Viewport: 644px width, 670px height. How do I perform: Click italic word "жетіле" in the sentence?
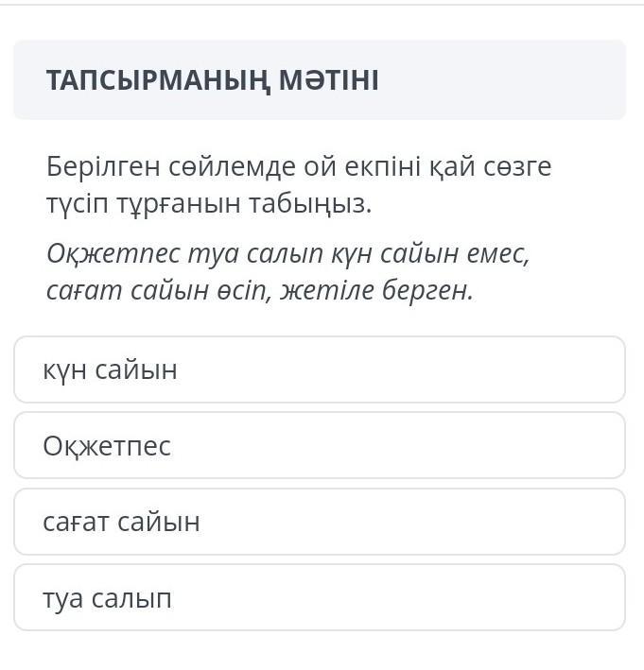coord(326,290)
